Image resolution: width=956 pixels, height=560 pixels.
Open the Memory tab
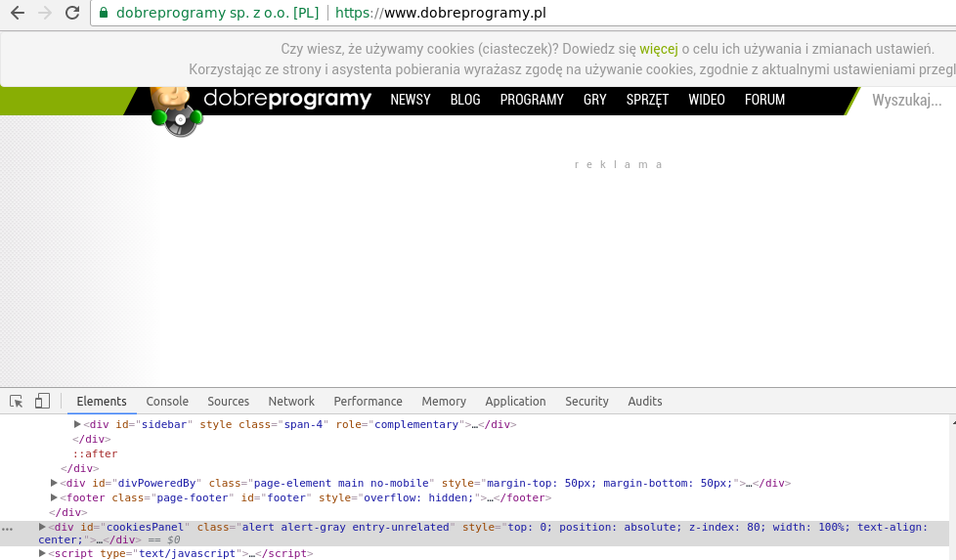coord(444,401)
